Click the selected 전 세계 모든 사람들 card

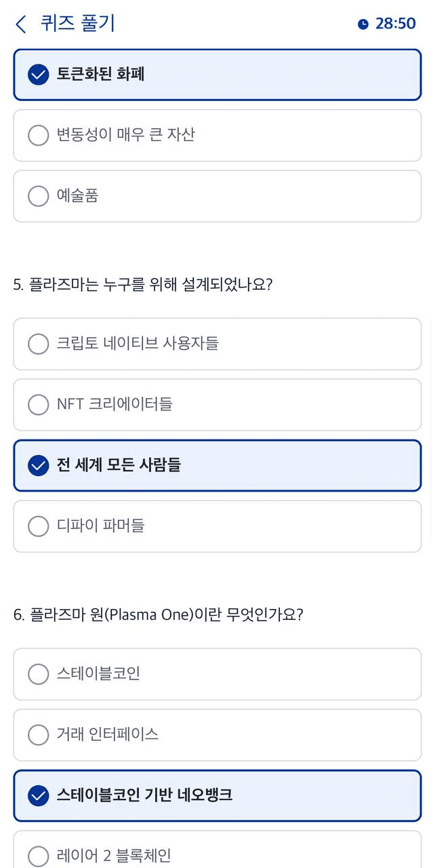(217, 465)
